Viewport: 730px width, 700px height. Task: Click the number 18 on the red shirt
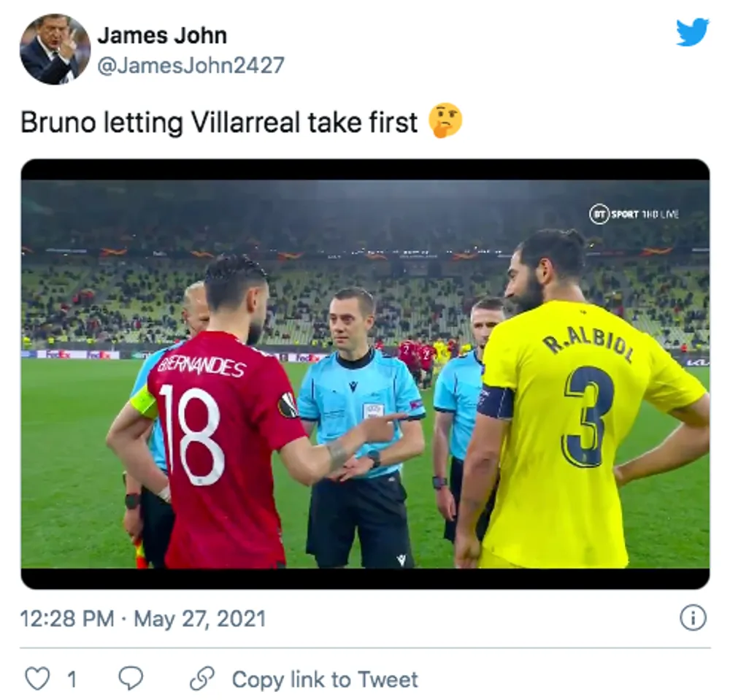click(192, 435)
